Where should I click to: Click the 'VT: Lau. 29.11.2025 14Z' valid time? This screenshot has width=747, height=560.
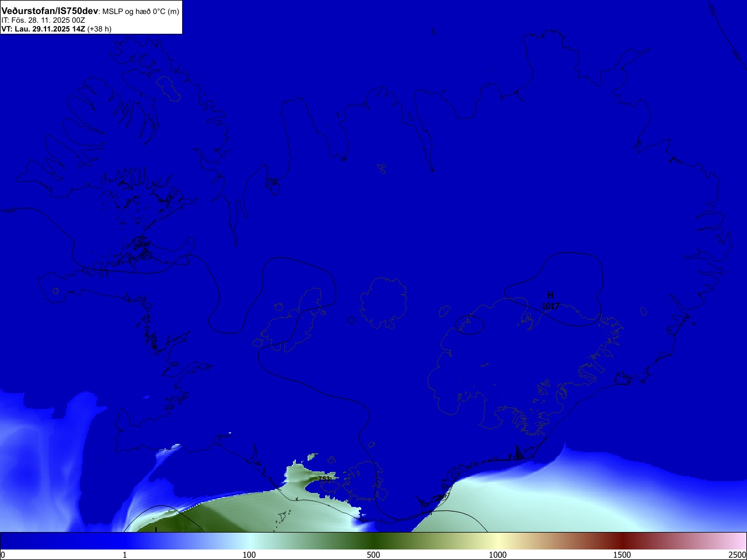click(43, 29)
